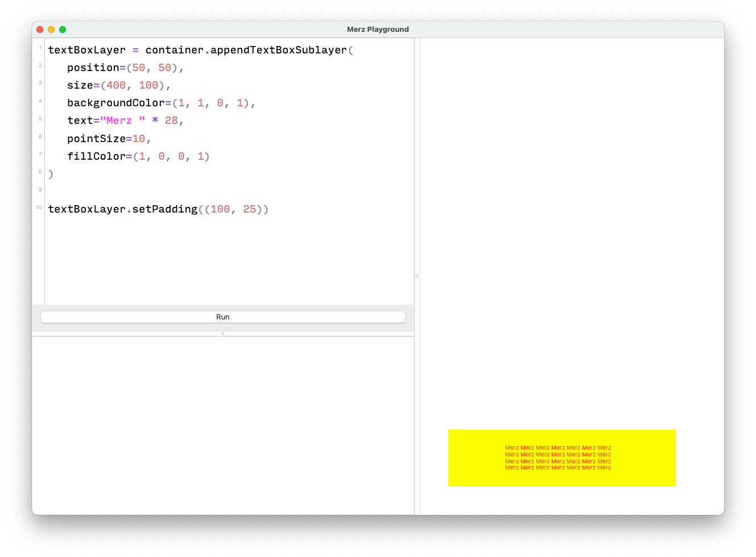Click code line backgroundColor=(1, 1, 0, 1),

pyautogui.click(x=162, y=103)
